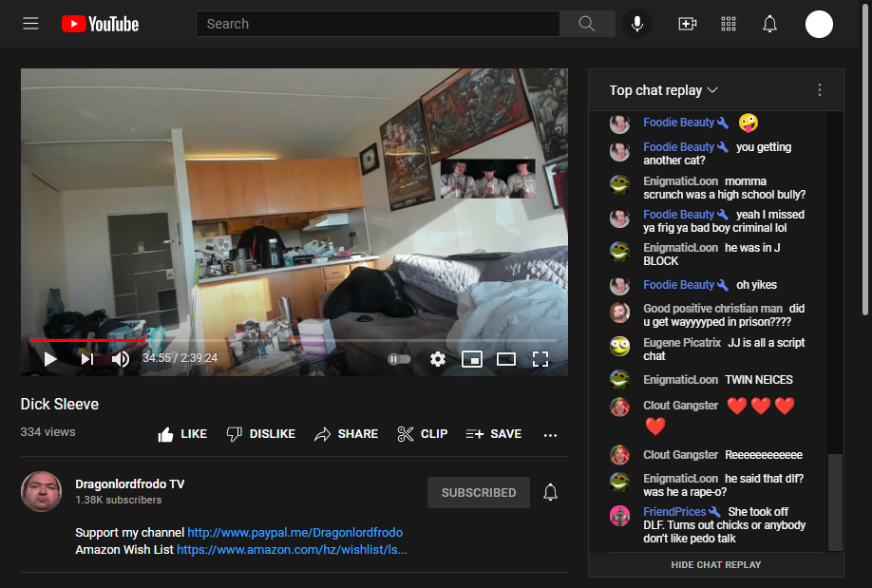The image size is (872, 588).
Task: Open the hamburger guide menu
Action: tap(30, 24)
